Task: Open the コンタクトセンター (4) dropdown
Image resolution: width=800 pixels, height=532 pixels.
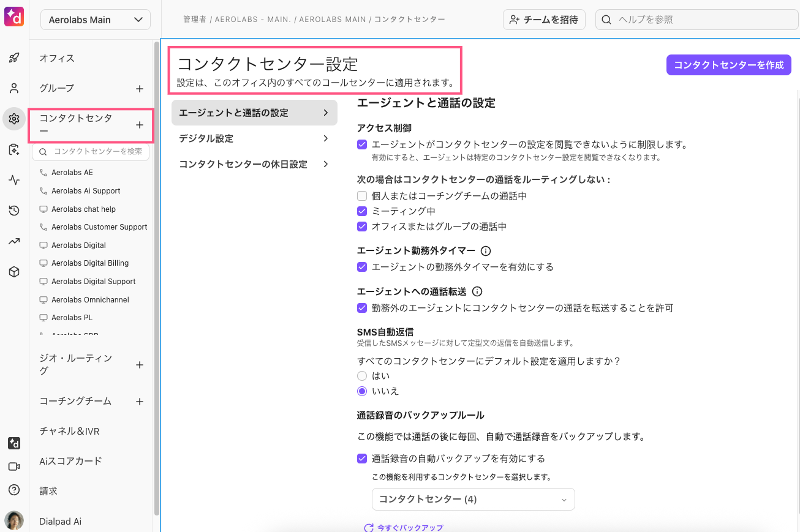Action: [x=474, y=499]
